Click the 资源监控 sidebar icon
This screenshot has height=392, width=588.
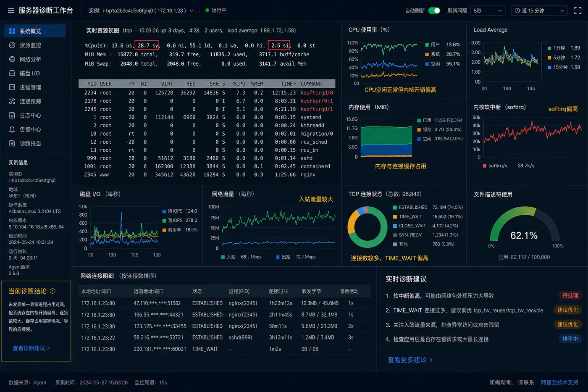[x=12, y=45]
